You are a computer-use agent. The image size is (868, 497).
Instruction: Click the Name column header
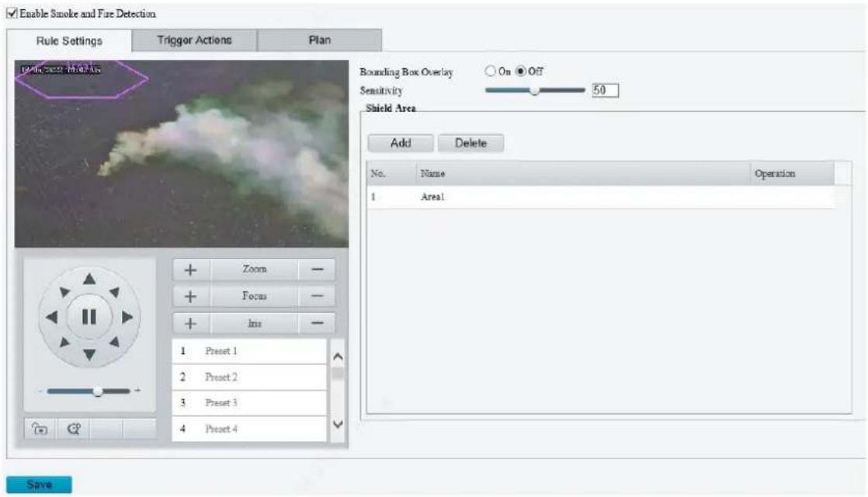[x=583, y=173]
